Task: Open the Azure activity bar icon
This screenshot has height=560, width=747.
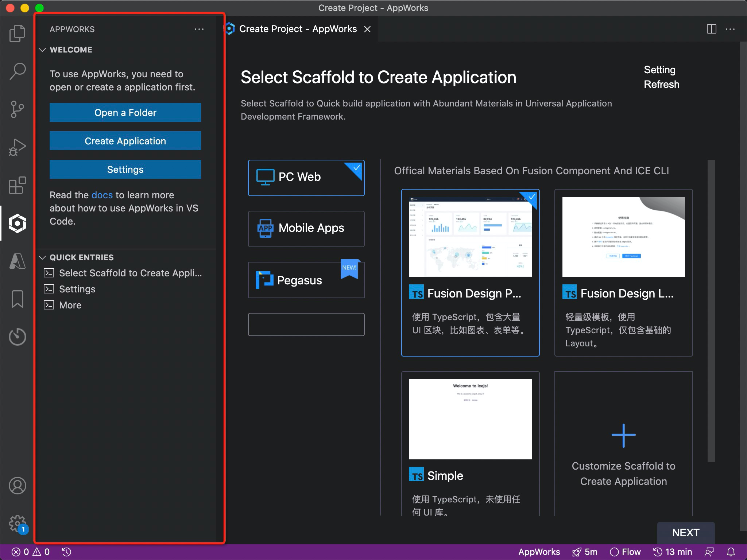Action: point(17,261)
